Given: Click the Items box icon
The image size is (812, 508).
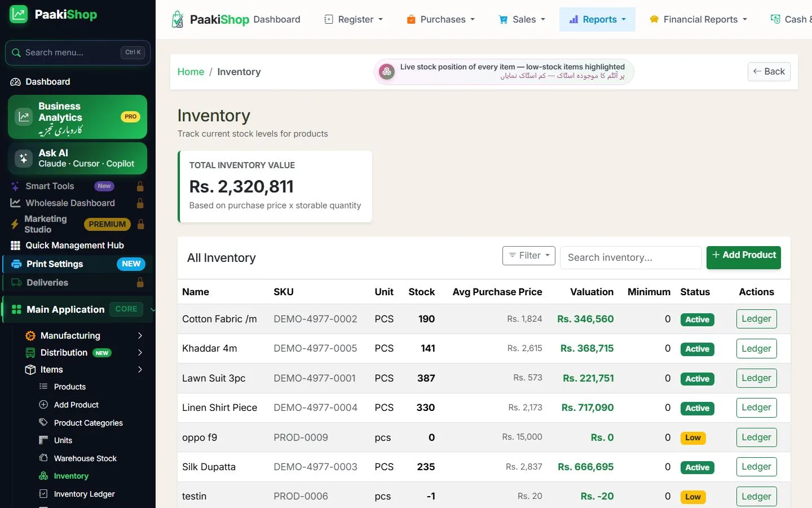Looking at the screenshot, I should pos(30,370).
